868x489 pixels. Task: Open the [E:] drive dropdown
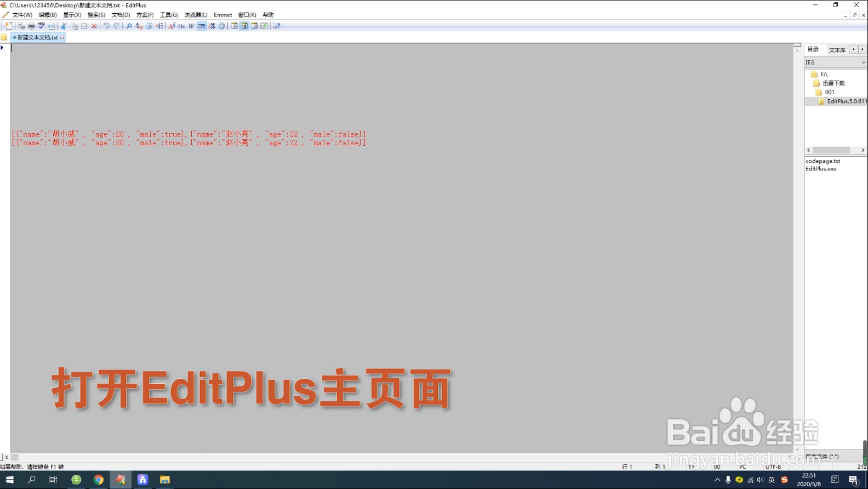836,62
